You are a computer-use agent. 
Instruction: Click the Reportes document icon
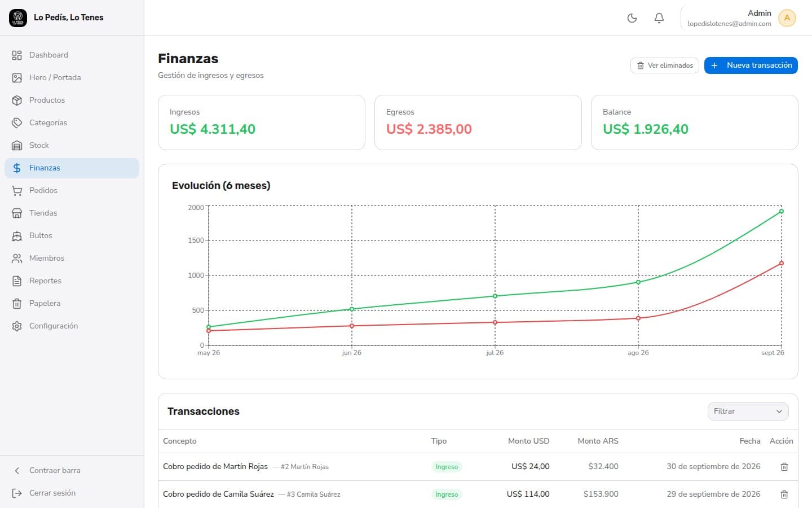pyautogui.click(x=17, y=281)
